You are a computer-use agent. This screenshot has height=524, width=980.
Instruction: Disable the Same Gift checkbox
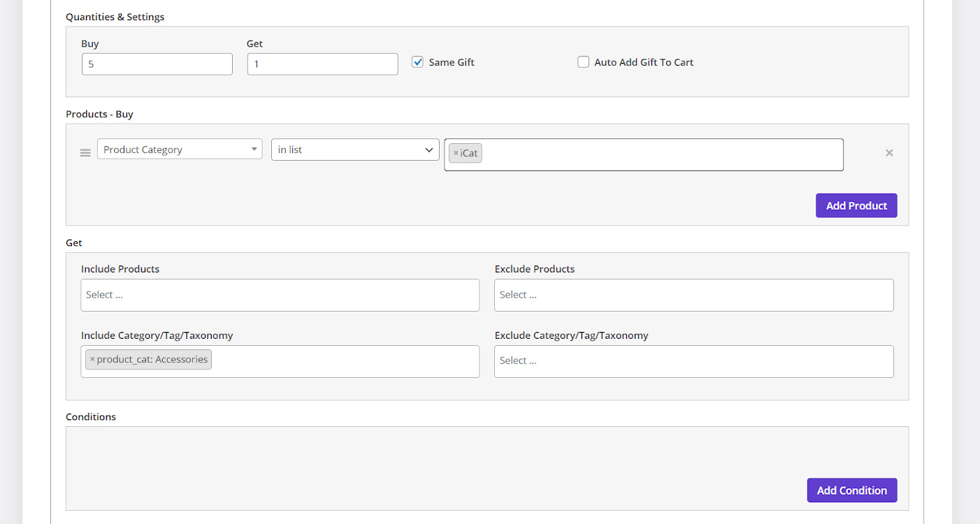pos(418,62)
